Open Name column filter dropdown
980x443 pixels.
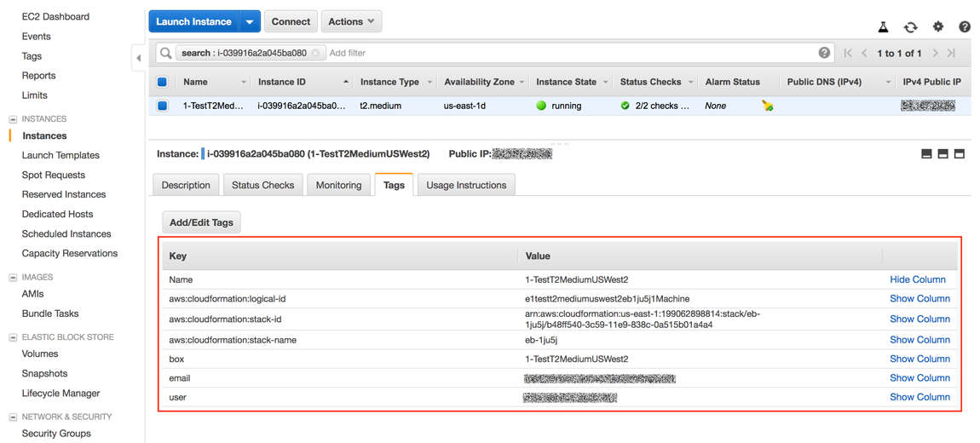pos(244,82)
